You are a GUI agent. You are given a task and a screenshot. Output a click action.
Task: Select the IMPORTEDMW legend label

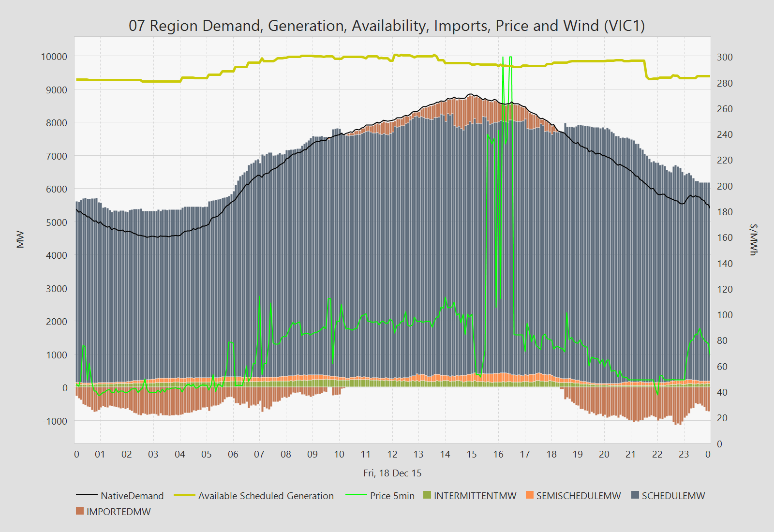point(119,512)
